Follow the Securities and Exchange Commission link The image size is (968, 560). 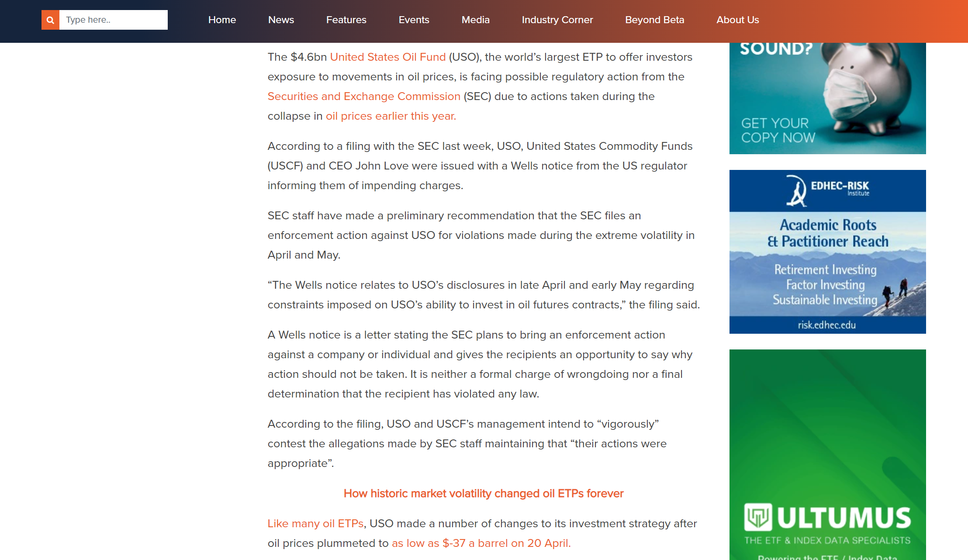tap(364, 96)
